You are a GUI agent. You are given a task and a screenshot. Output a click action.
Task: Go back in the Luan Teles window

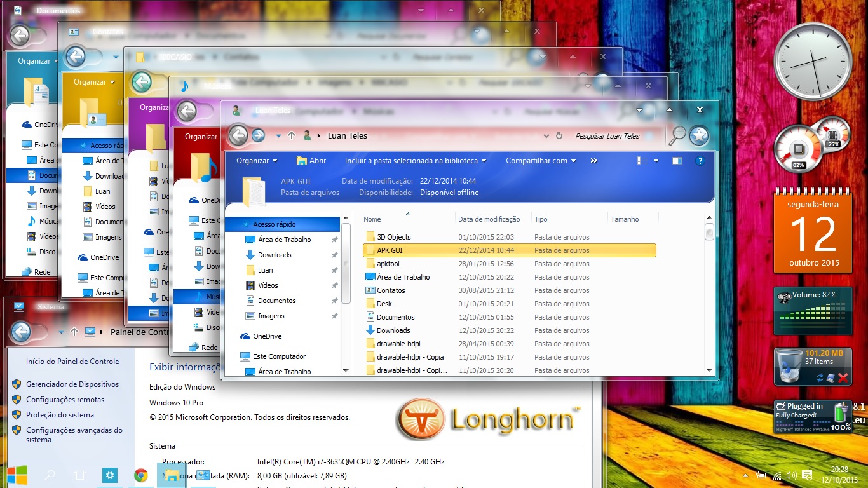[238, 135]
